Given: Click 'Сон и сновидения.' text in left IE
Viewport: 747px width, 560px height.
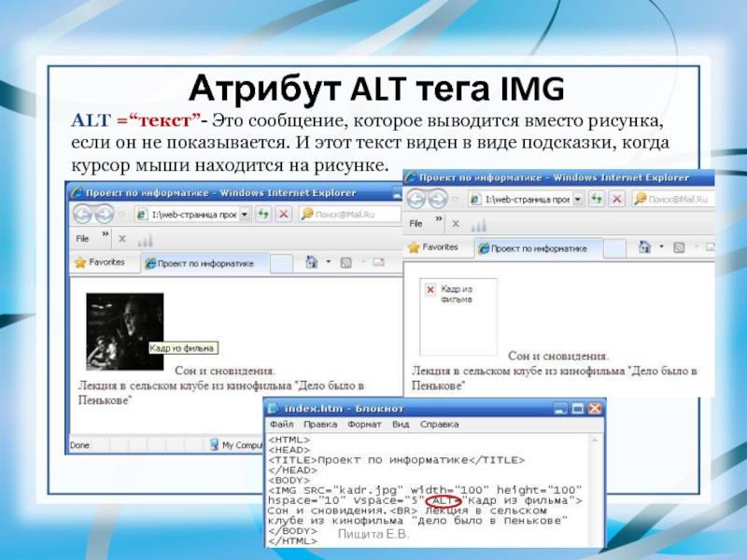Looking at the screenshot, I should click(225, 371).
